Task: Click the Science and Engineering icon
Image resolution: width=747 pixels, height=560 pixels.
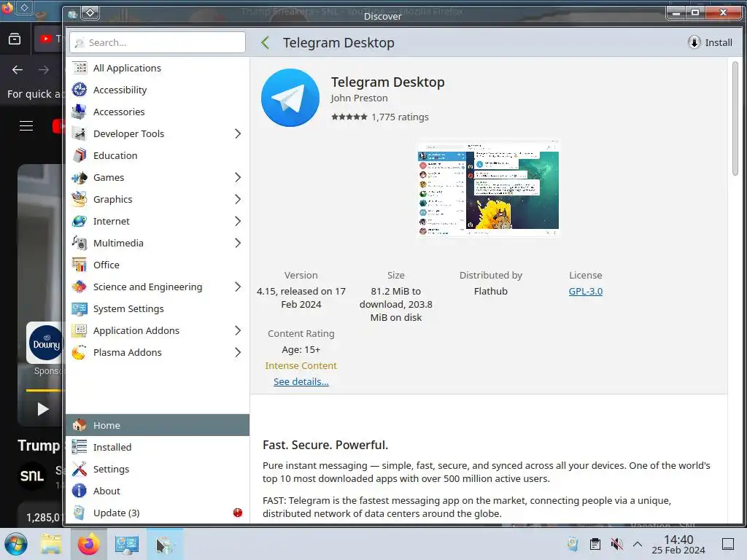Action: coord(79,287)
